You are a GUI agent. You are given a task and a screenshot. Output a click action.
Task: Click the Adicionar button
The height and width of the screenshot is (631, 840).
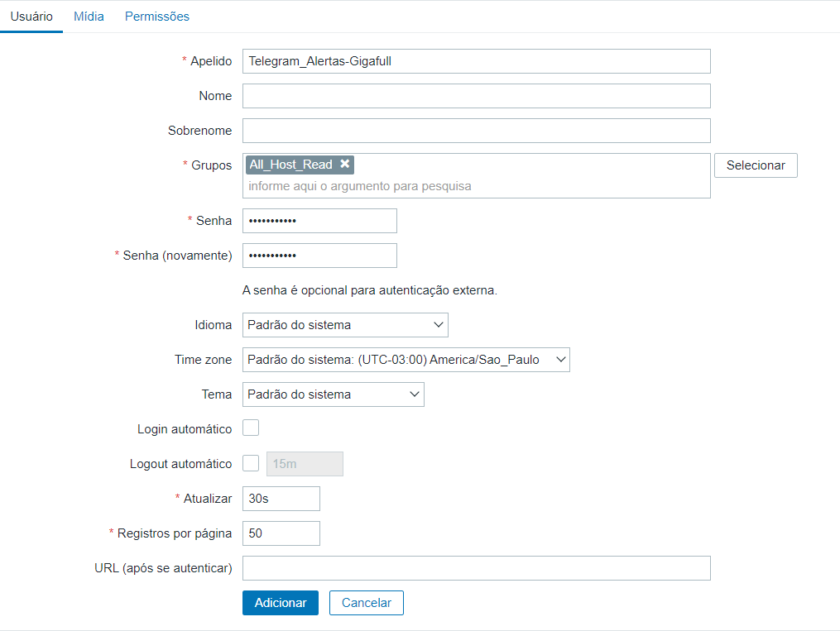pyautogui.click(x=281, y=603)
